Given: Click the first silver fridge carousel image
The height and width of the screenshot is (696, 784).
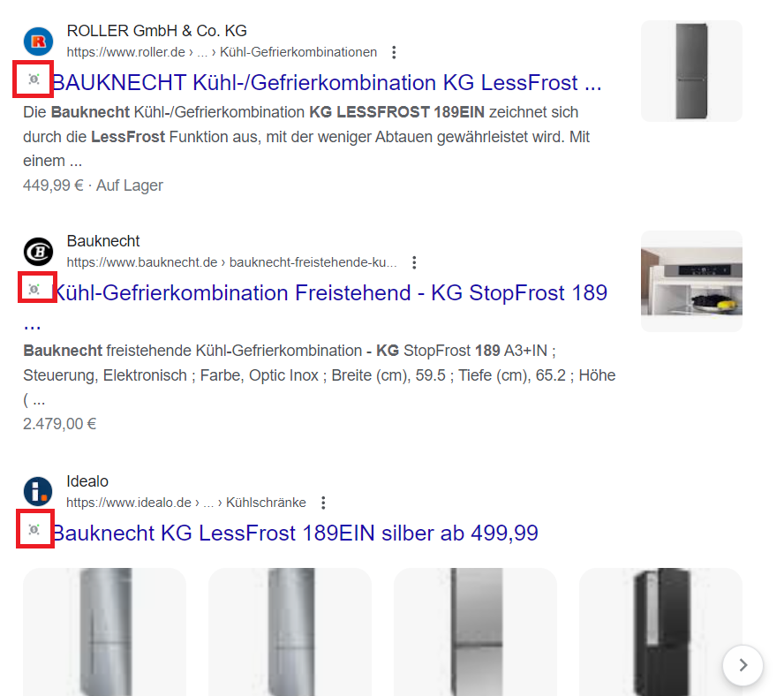Looking at the screenshot, I should pos(104,632).
